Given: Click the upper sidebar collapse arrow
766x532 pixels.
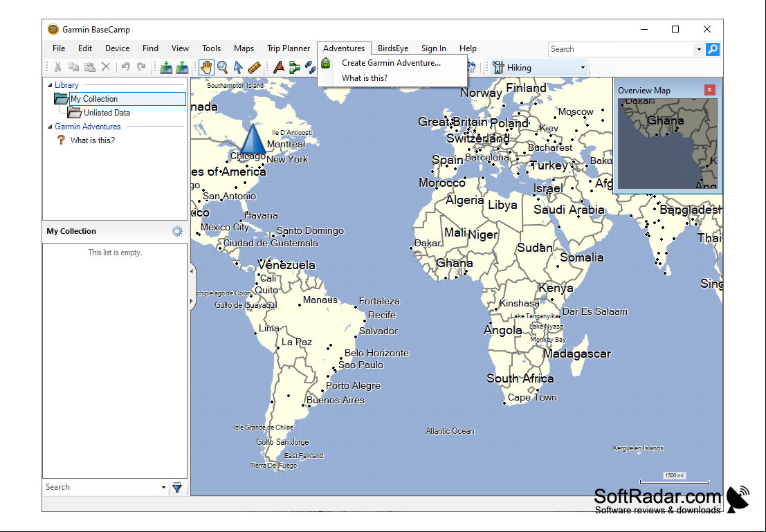Looking at the screenshot, I should click(x=192, y=270).
